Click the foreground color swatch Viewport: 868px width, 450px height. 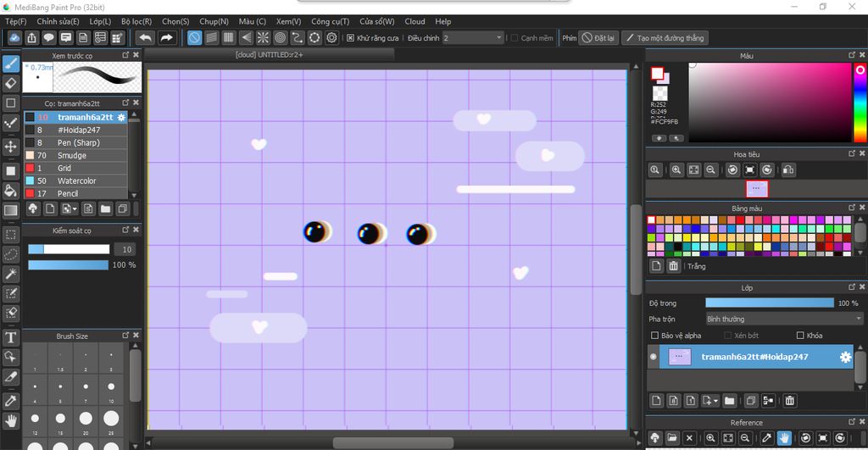coord(657,73)
